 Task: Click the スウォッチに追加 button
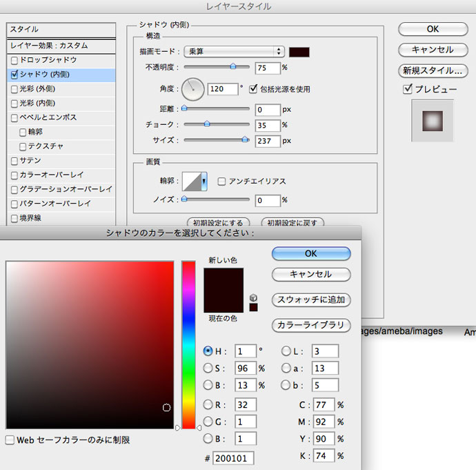coord(311,300)
